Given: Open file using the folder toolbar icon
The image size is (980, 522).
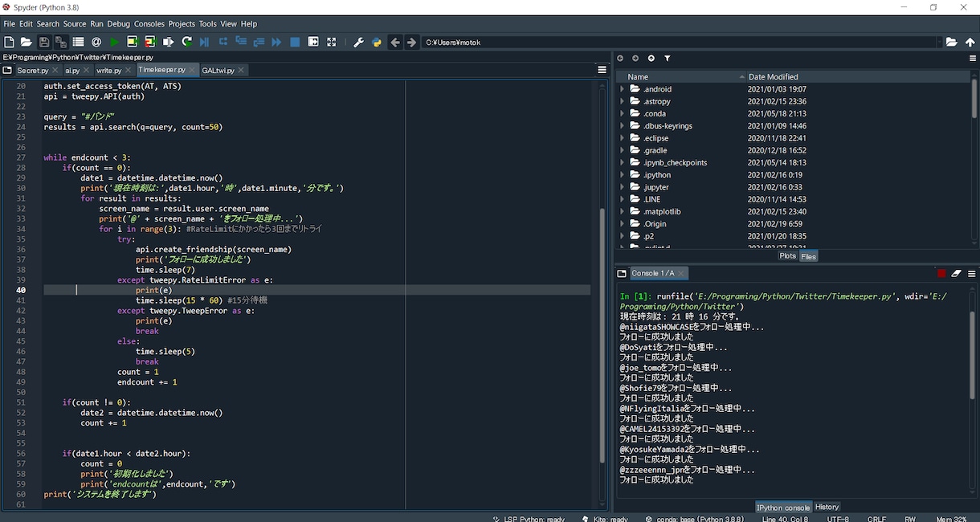Looking at the screenshot, I should (x=26, y=42).
